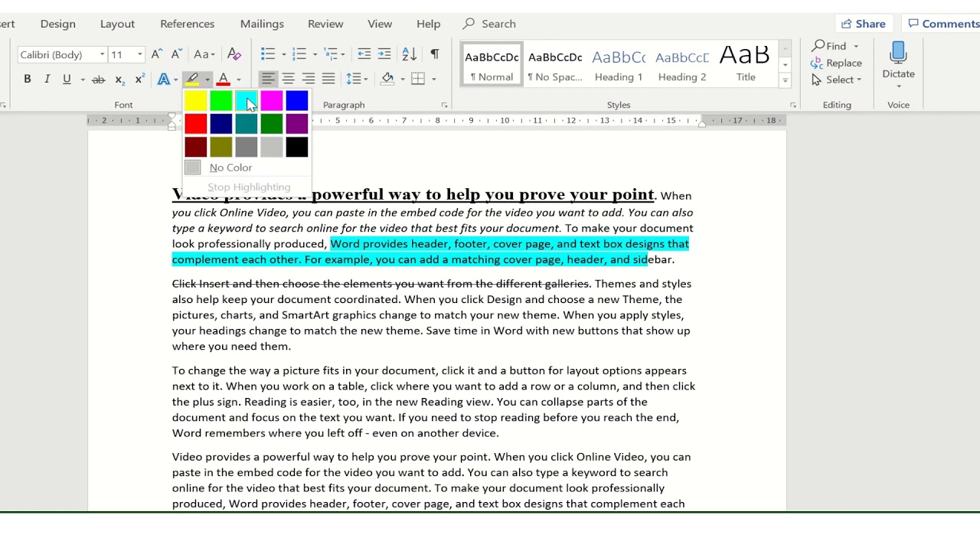The height and width of the screenshot is (551, 980).
Task: Open the Font name dropdown
Action: [102, 54]
